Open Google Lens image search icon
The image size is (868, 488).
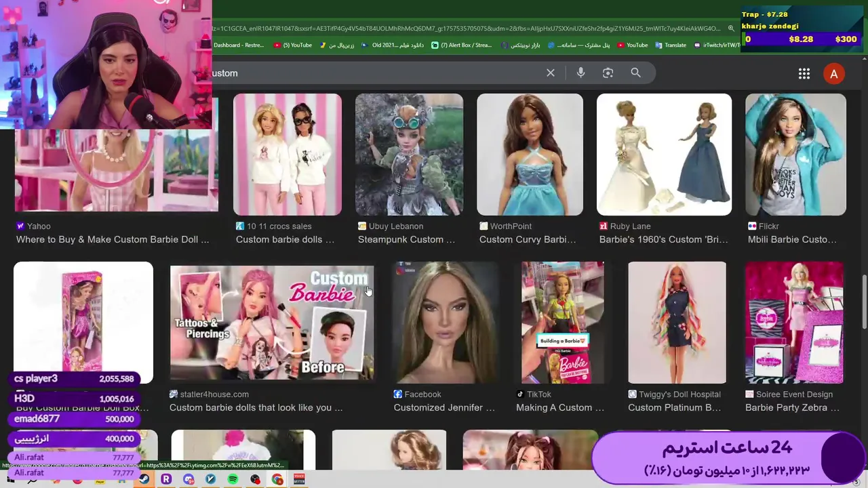tap(608, 73)
